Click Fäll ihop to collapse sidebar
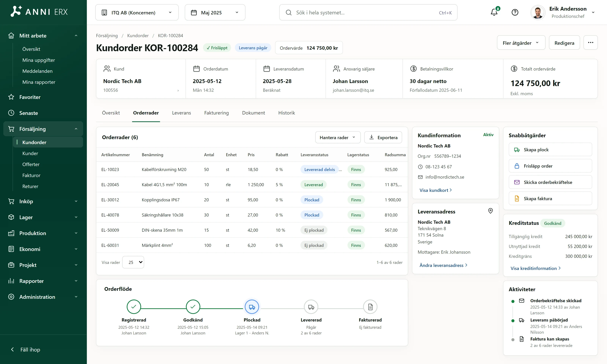The height and width of the screenshot is (364, 607). [26, 350]
